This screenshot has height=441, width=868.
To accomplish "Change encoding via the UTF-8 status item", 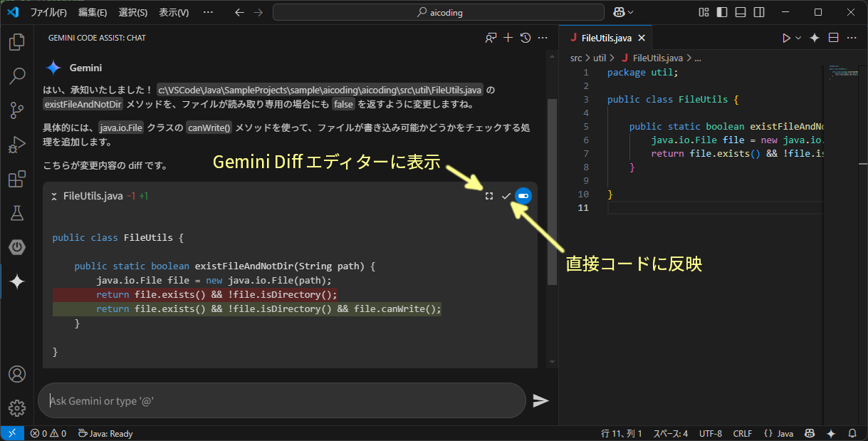I will tap(710, 432).
